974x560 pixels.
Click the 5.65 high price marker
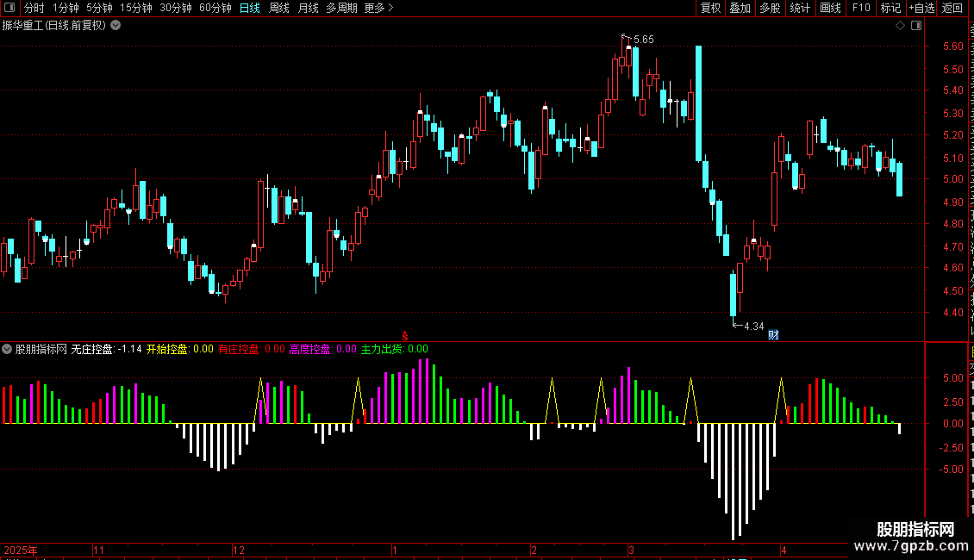[644, 39]
